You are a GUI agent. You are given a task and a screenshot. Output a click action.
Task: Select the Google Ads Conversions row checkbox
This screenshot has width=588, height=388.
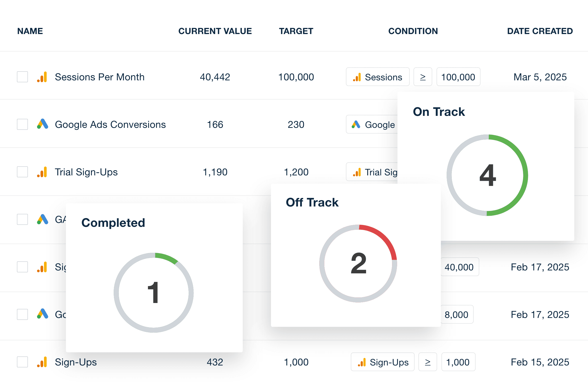tap(22, 124)
